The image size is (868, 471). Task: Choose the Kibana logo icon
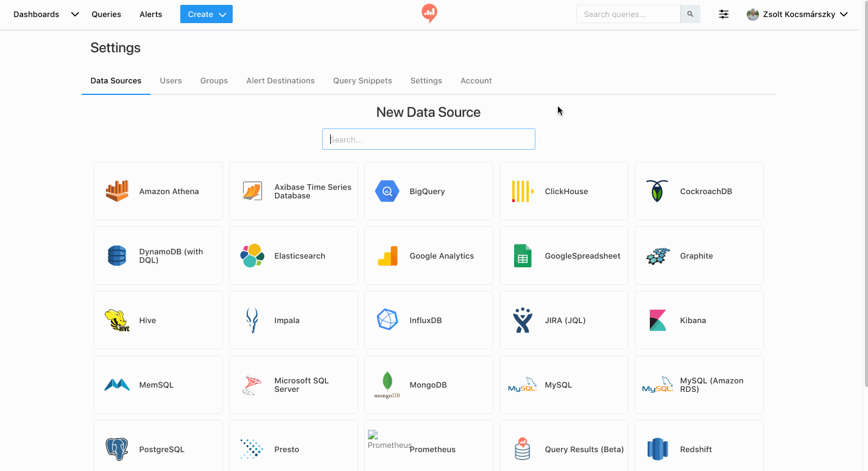click(657, 320)
